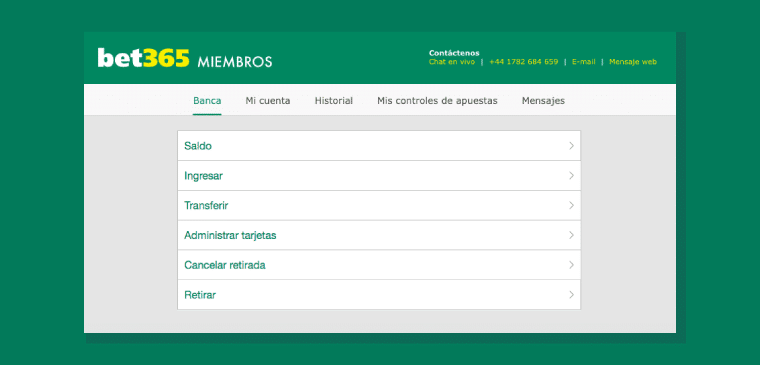Expand the Ingresar row chevron
Viewport: 760px width, 365px height.
pos(571,175)
